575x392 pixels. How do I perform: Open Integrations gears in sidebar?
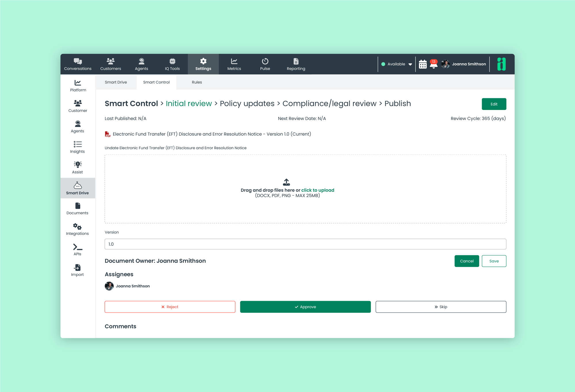(77, 229)
